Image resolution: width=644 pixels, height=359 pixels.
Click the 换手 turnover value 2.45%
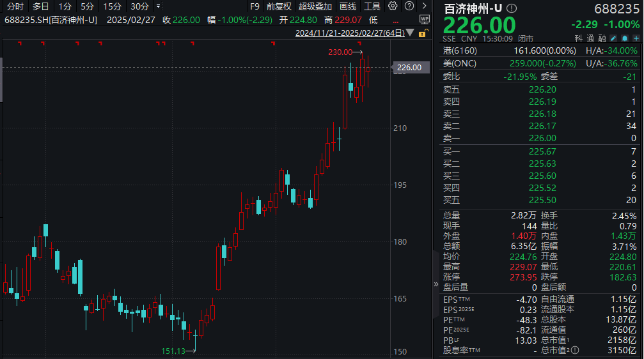click(624, 215)
